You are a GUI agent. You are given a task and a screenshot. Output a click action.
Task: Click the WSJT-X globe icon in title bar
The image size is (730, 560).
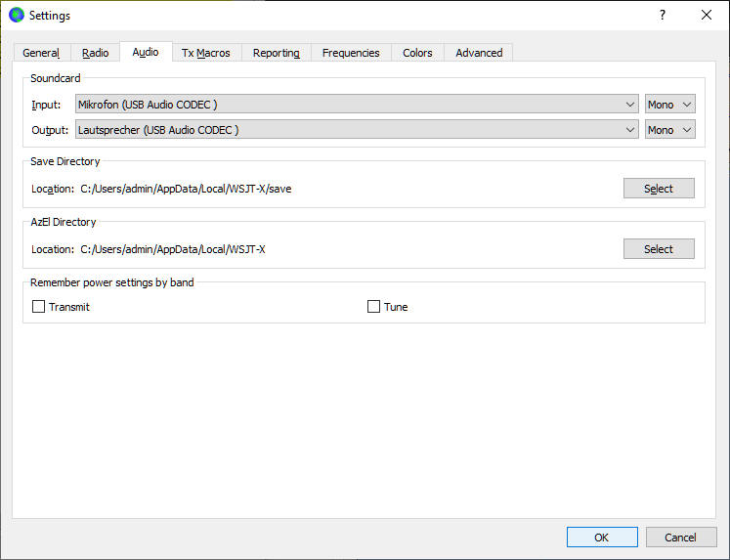[x=17, y=16]
